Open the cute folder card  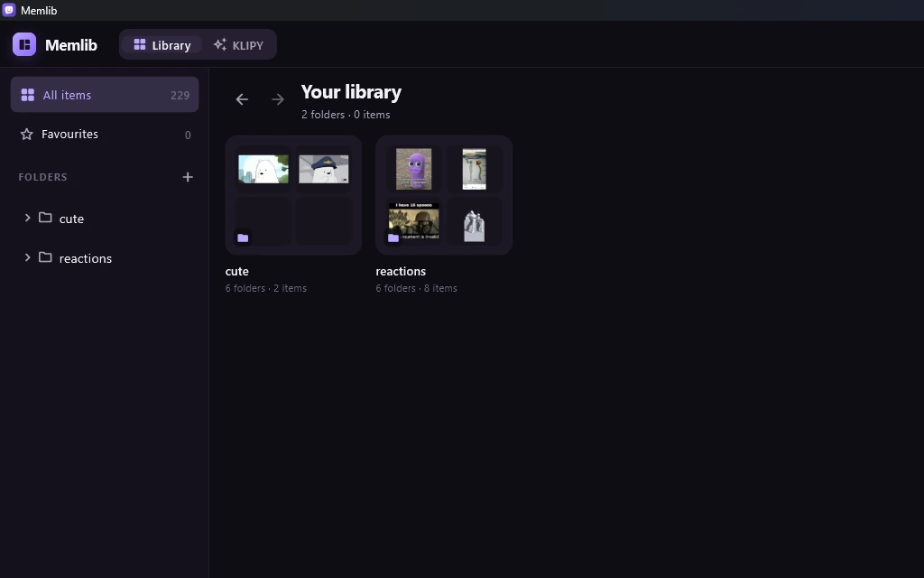293,195
